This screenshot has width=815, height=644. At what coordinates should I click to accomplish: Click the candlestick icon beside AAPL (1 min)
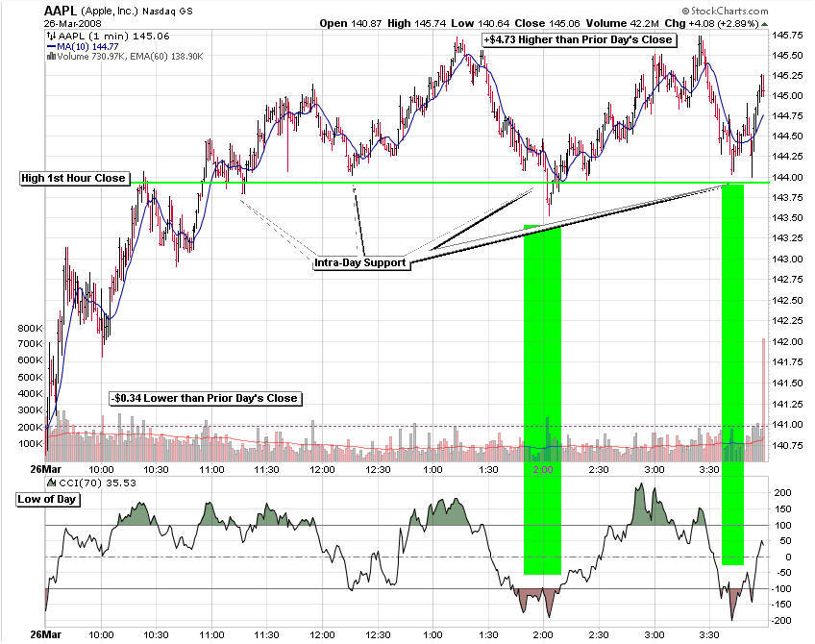coord(51,36)
